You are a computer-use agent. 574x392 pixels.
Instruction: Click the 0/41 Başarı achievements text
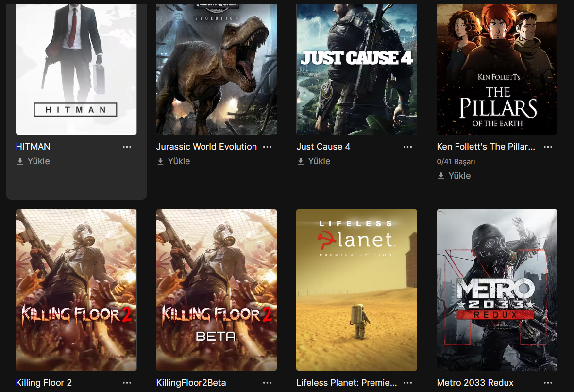point(456,161)
